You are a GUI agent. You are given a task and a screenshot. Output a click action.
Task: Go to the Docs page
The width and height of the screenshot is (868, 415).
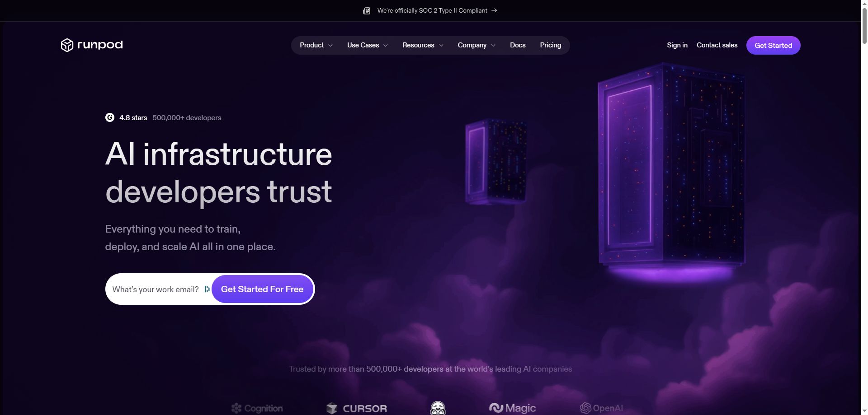(518, 45)
